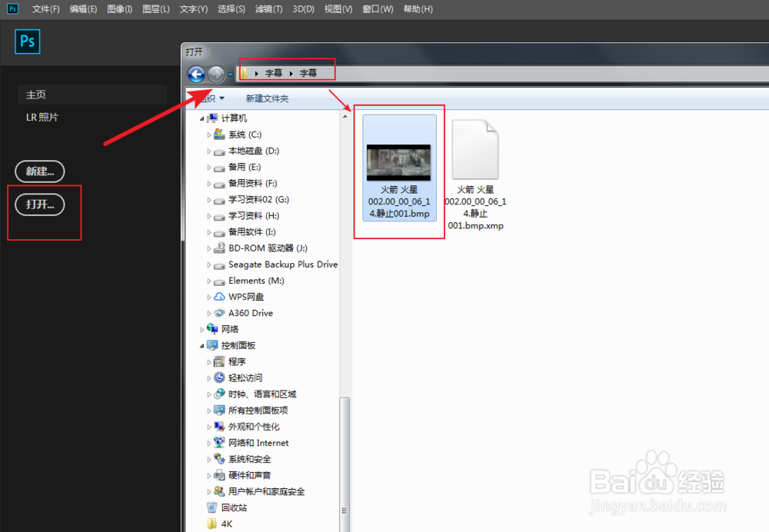This screenshot has width=769, height=532.
Task: Open the 滤镜(T) menu
Action: pyautogui.click(x=268, y=8)
